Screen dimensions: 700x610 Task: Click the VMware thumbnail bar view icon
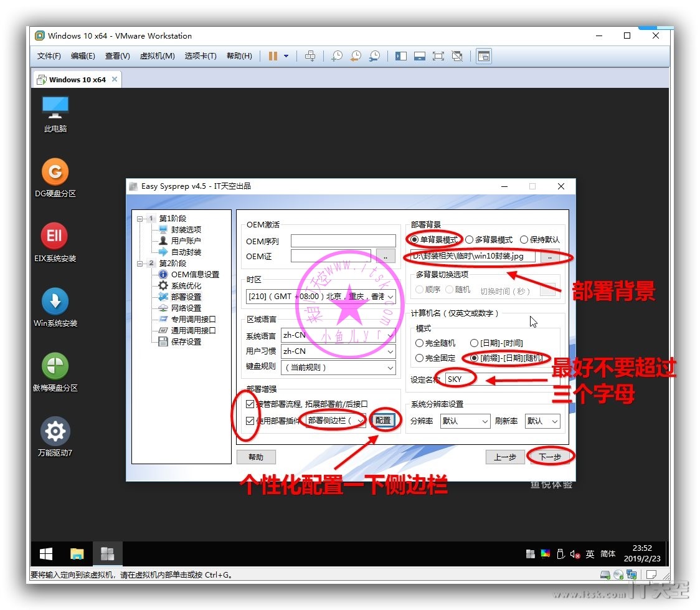pyautogui.click(x=420, y=56)
